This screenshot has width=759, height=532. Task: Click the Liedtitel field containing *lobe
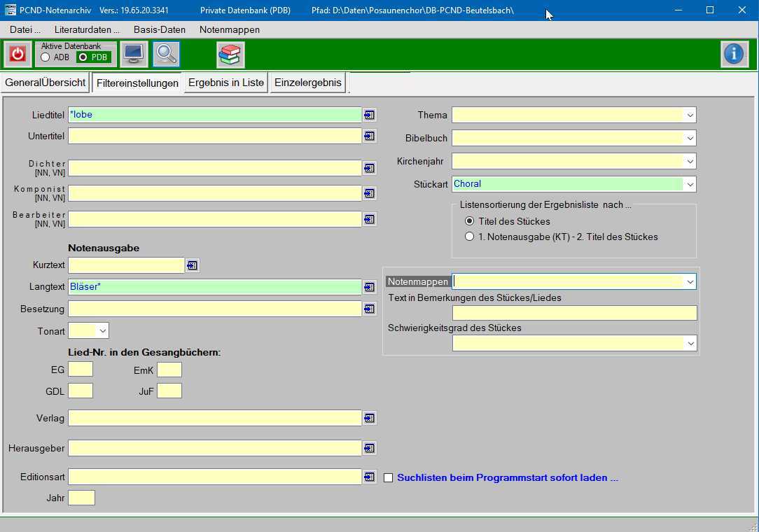point(215,115)
